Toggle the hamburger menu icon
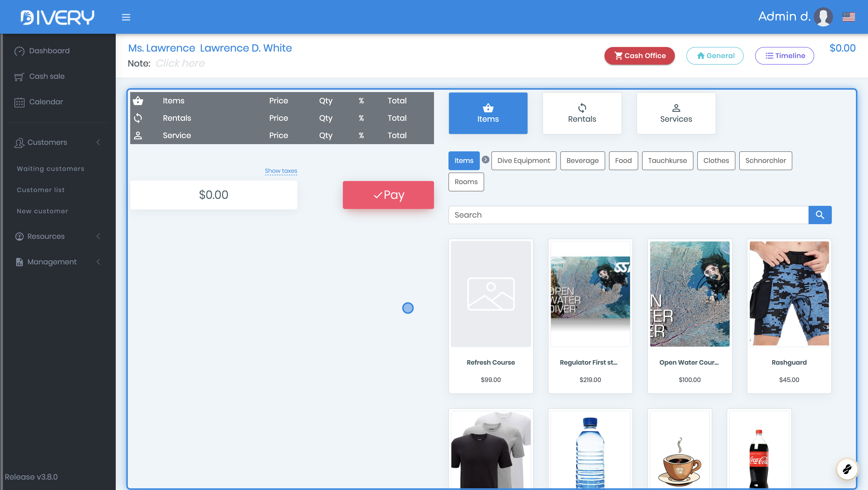Image resolution: width=868 pixels, height=490 pixels. 126,17
